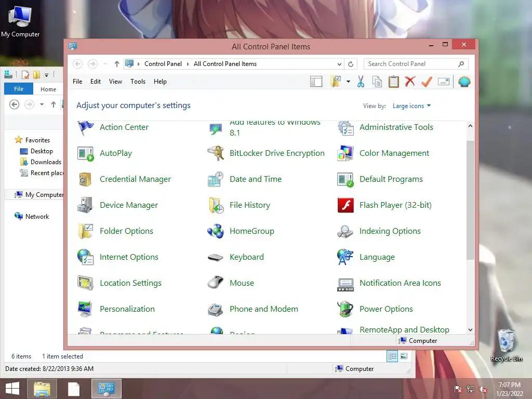Image resolution: width=532 pixels, height=399 pixels.
Task: Go up one level in Control Panel
Action: [117, 64]
